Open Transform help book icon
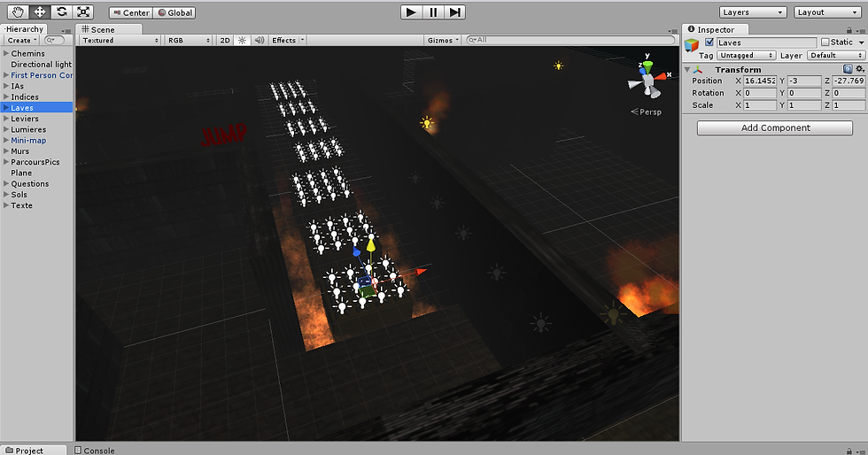 848,69
